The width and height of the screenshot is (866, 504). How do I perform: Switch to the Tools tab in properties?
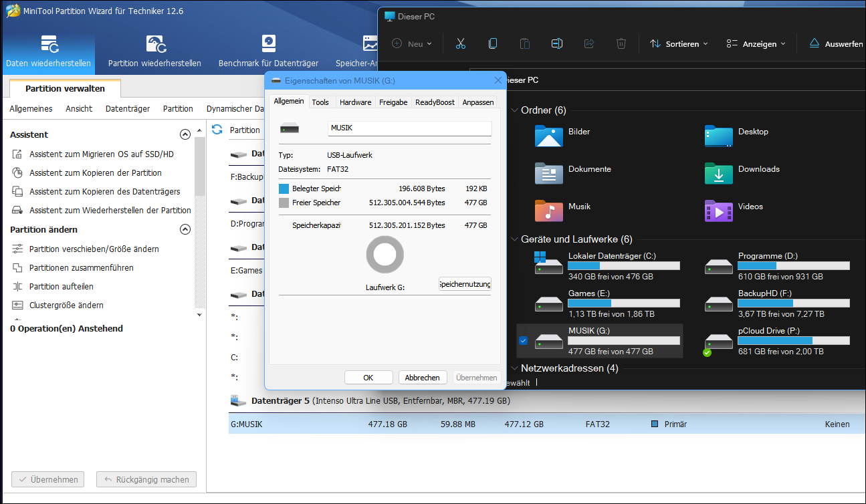coord(320,102)
